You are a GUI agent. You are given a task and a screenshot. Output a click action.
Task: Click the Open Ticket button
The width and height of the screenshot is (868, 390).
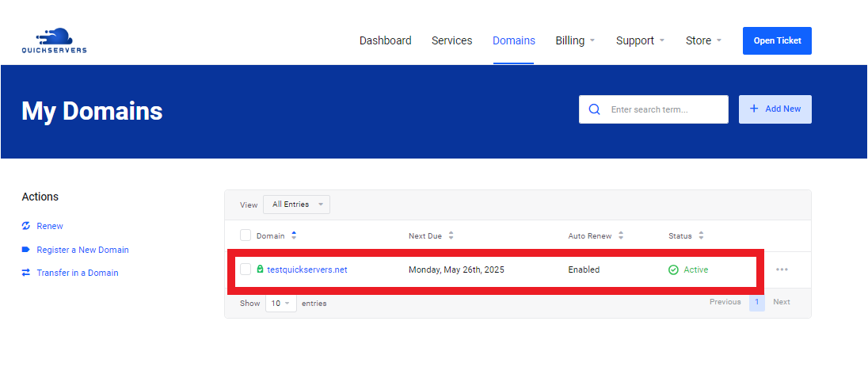tap(777, 41)
